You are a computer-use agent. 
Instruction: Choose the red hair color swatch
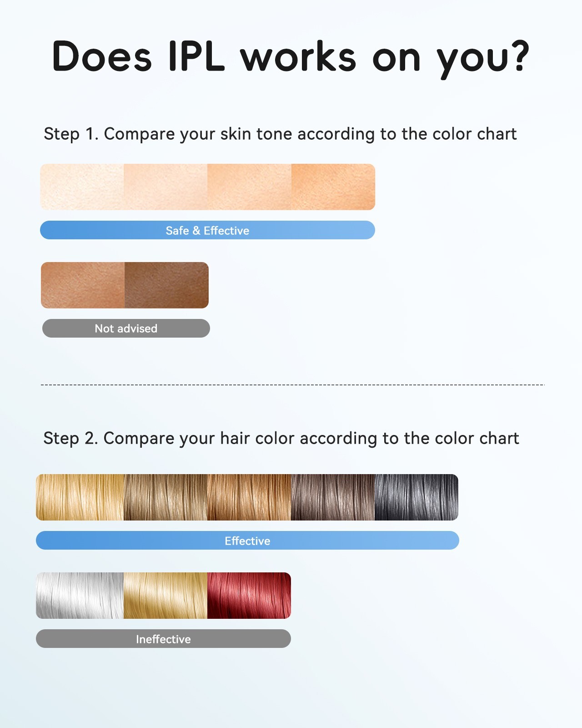(x=249, y=596)
